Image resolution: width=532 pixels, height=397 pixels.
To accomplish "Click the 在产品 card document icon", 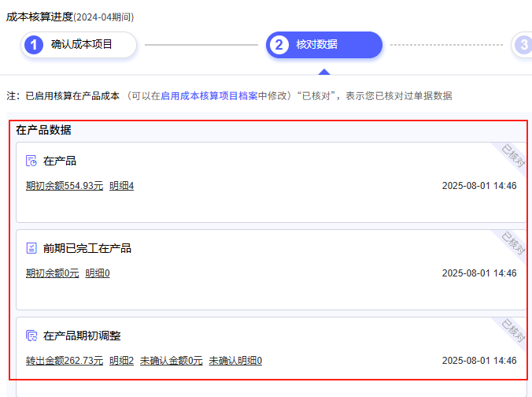I will pos(31,161).
